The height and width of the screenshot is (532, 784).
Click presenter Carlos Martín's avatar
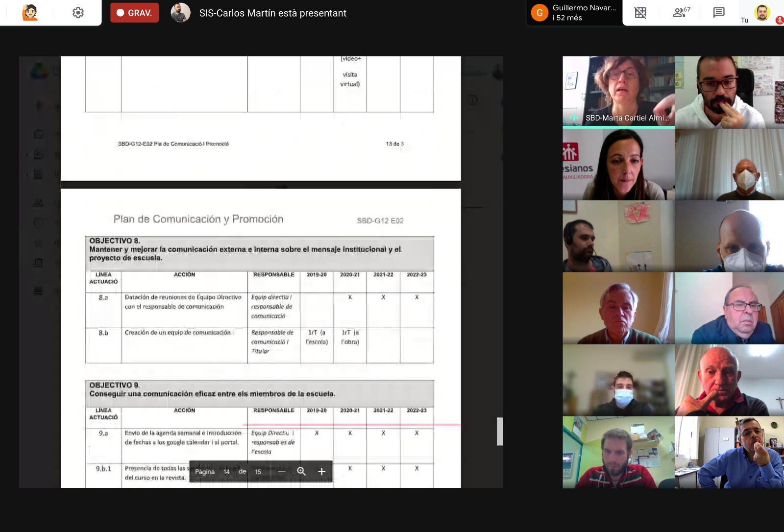coord(180,13)
